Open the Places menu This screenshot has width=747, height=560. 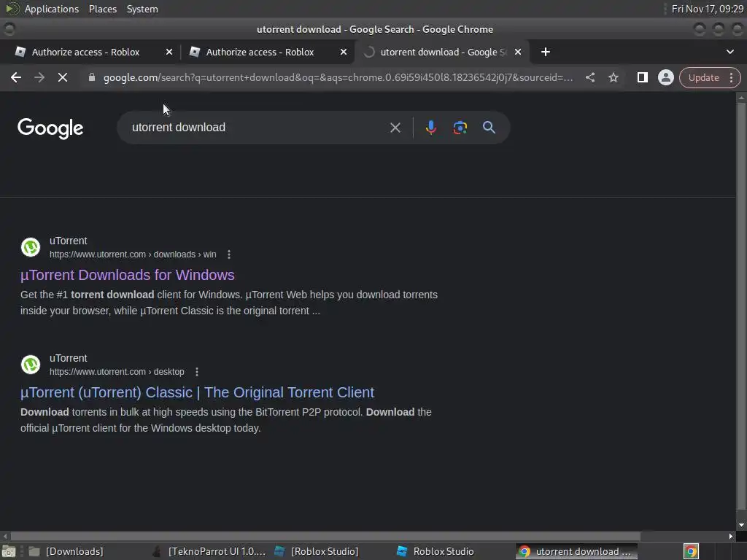103,9
